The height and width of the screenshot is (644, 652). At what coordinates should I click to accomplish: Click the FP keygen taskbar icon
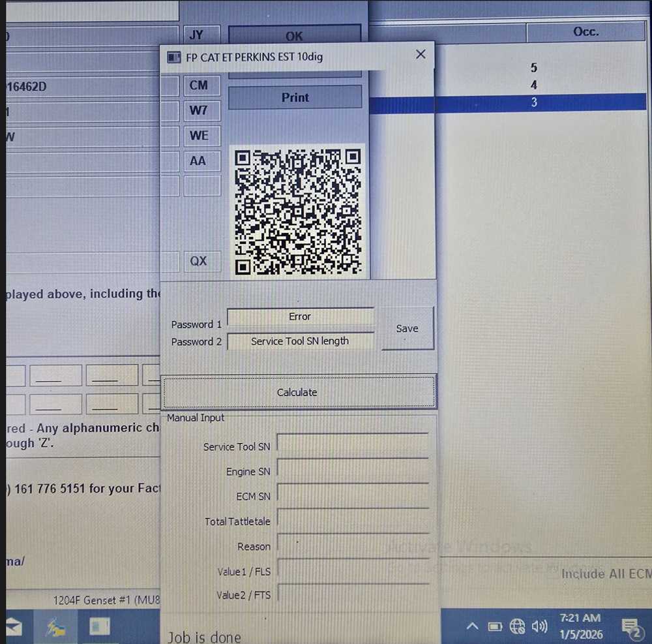point(99,628)
